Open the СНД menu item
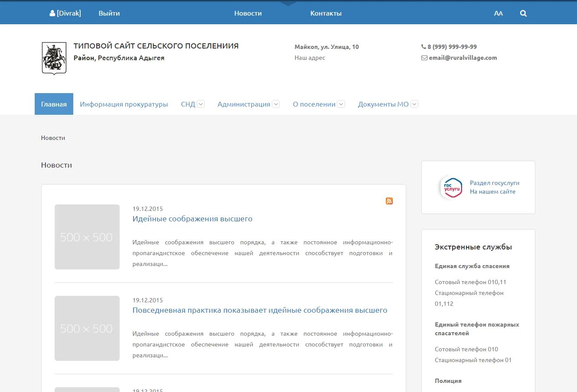577x392 pixels. click(188, 104)
